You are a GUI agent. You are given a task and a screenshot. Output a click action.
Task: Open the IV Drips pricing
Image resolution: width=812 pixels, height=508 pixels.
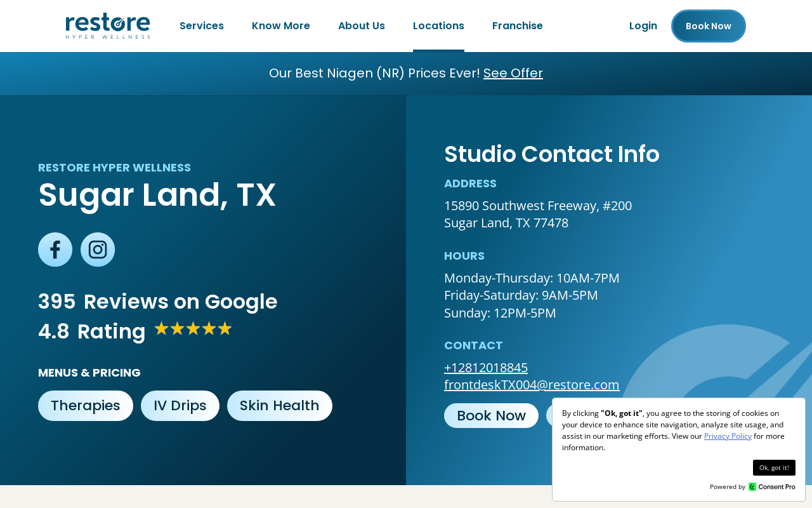180,406
